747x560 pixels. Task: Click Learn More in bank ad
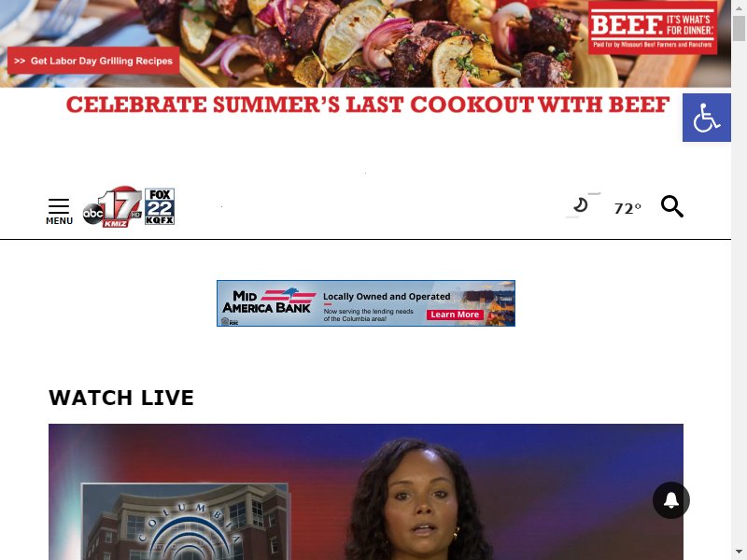[455, 315]
